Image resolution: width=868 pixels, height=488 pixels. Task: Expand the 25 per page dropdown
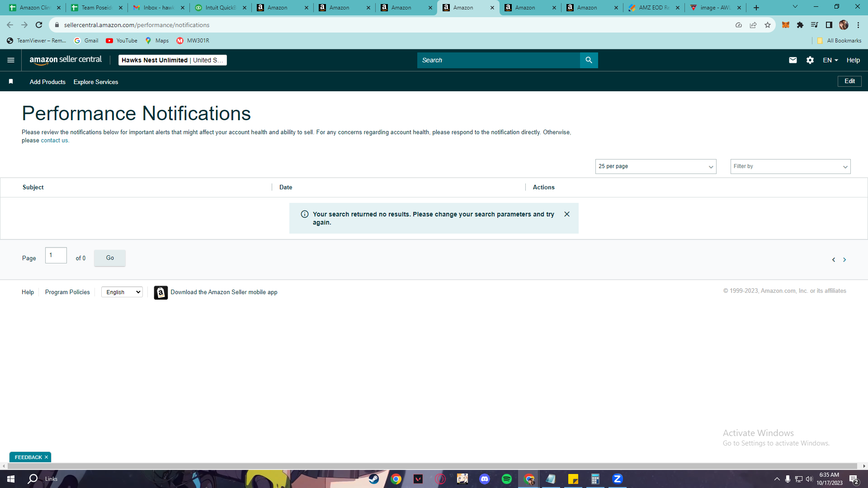tap(656, 166)
